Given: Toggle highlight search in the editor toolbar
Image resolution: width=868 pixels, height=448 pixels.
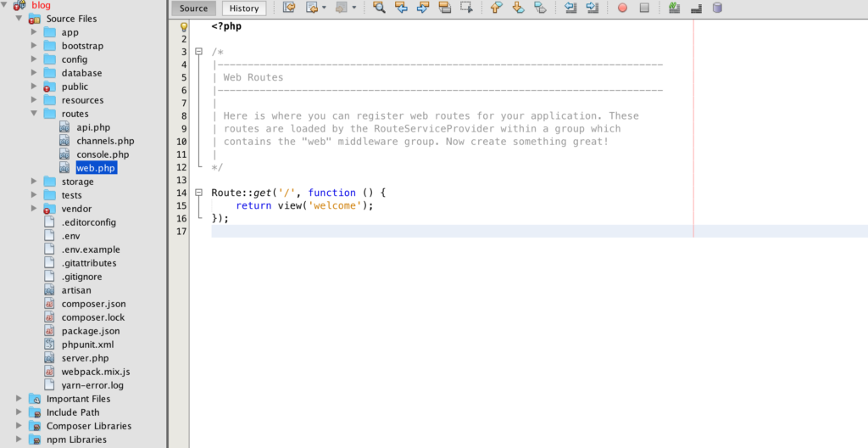Looking at the screenshot, I should pos(444,8).
